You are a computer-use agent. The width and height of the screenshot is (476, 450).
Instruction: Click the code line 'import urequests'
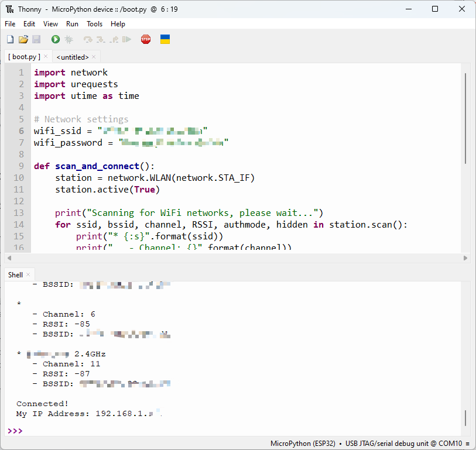(x=76, y=84)
